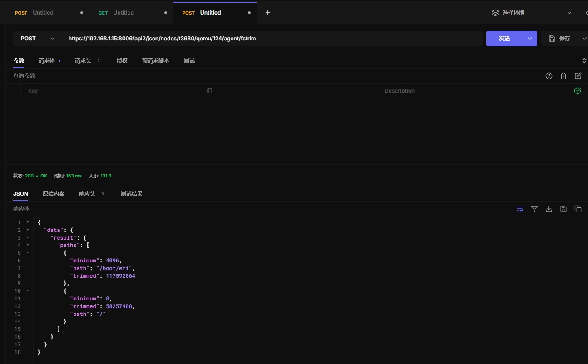Click the save response floppy disk icon

(563, 209)
